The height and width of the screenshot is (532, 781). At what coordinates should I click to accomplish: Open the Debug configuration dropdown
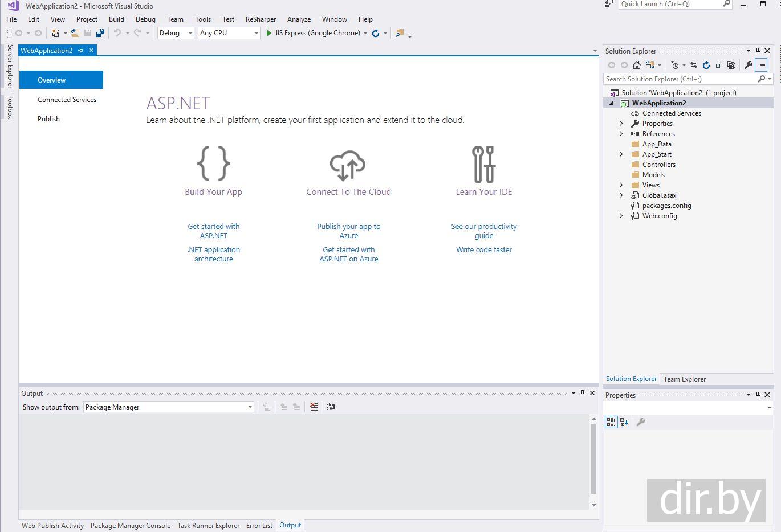point(176,33)
